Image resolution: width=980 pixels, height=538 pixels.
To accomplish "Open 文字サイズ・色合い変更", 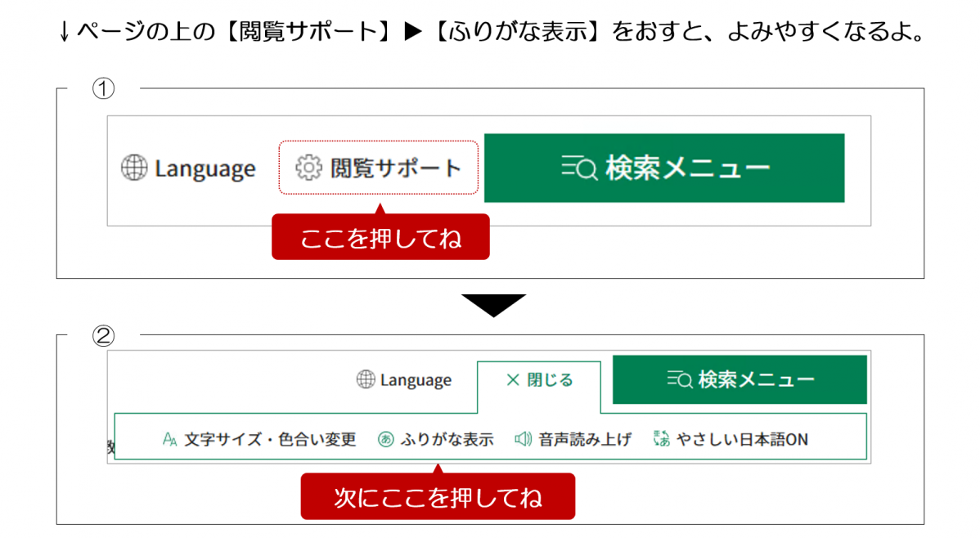I will click(x=259, y=439).
